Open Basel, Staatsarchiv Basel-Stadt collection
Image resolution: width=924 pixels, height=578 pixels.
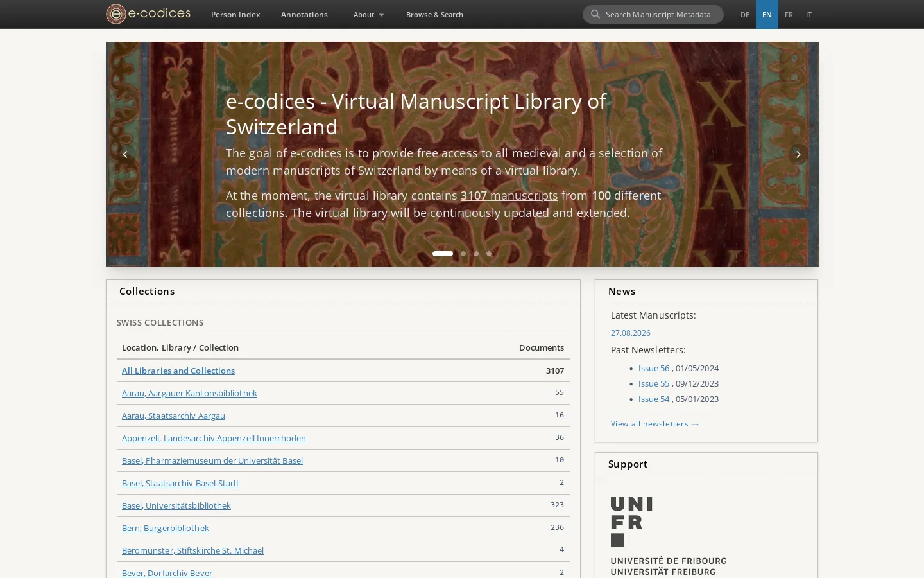[x=180, y=483]
